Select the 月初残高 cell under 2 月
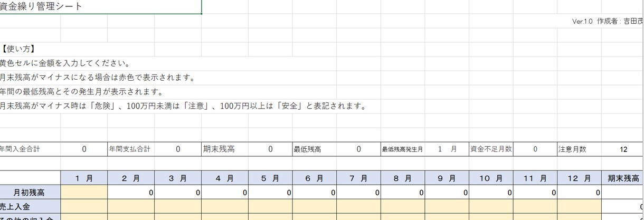Image resolution: width=644 pixels, height=220 pixels. 131,192
